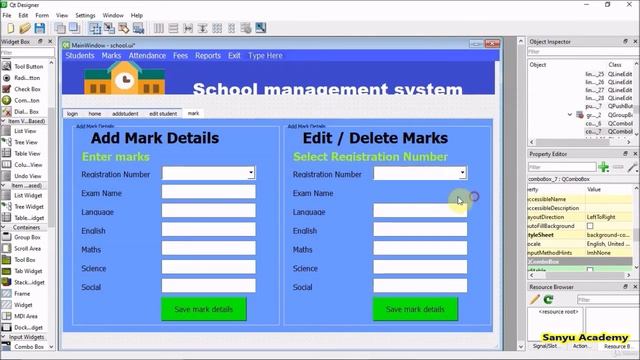Float the Widget Box dock panel

(x=40, y=42)
